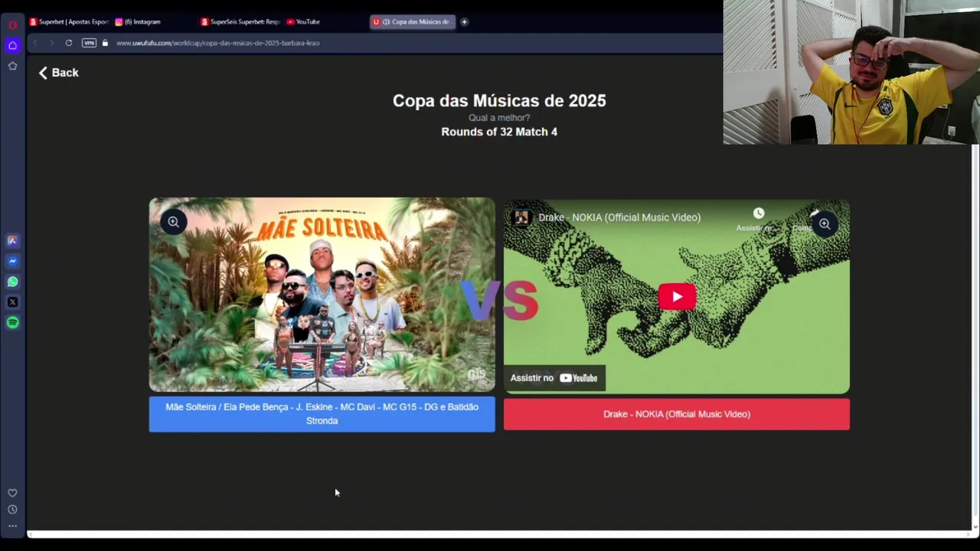The image size is (980, 551).
Task: Click the Watch later clock on the video
Action: pyautogui.click(x=758, y=214)
